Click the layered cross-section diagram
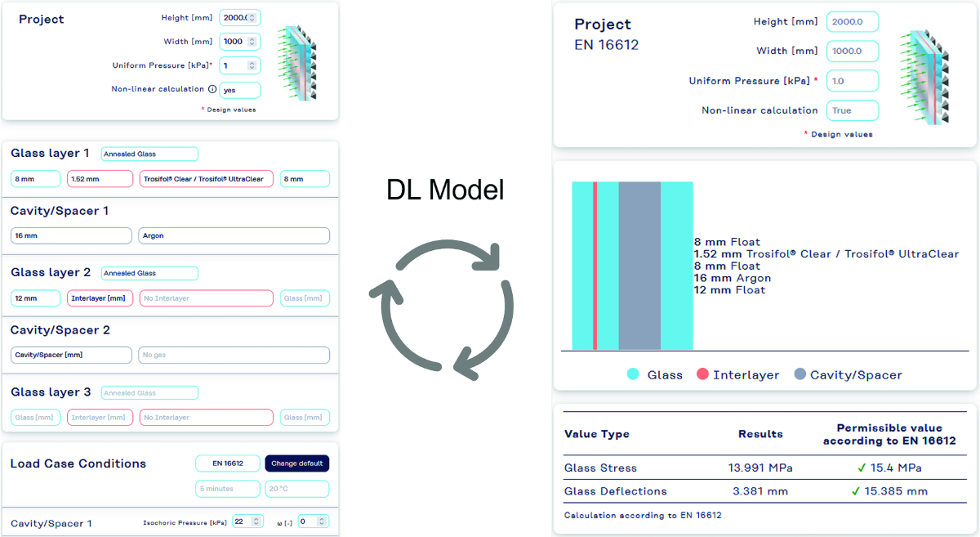The height and width of the screenshot is (537, 980). point(633,266)
